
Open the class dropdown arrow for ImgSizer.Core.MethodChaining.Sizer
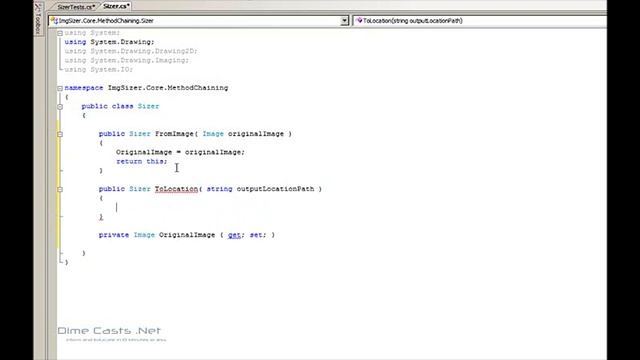tap(344, 20)
